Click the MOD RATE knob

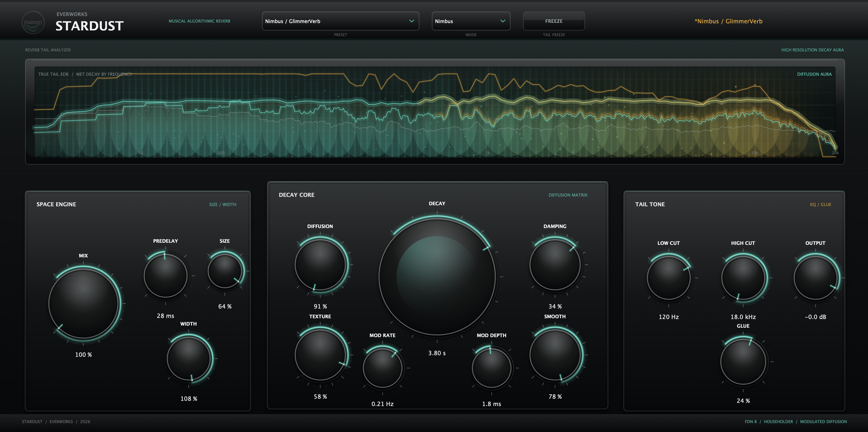pos(382,368)
